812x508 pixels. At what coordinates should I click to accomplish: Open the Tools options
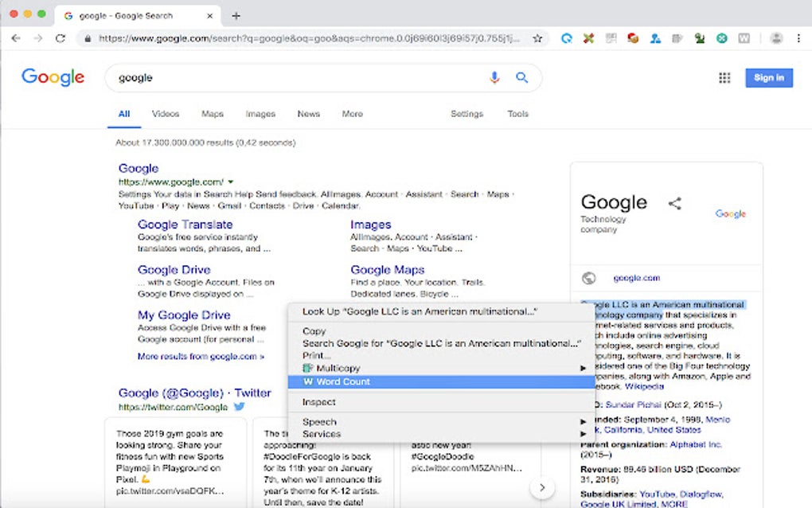(x=518, y=114)
